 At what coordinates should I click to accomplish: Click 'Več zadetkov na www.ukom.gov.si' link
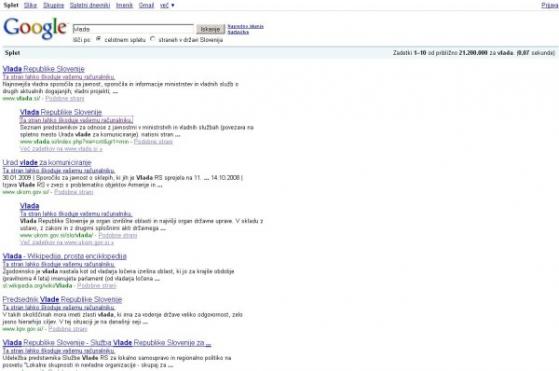tap(67, 243)
